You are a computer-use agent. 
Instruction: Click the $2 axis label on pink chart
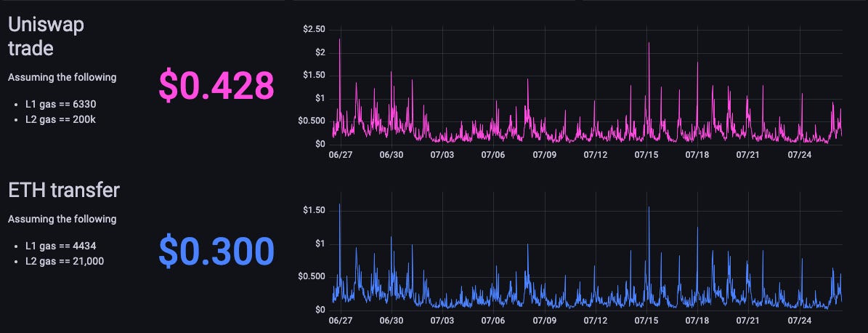coord(320,52)
